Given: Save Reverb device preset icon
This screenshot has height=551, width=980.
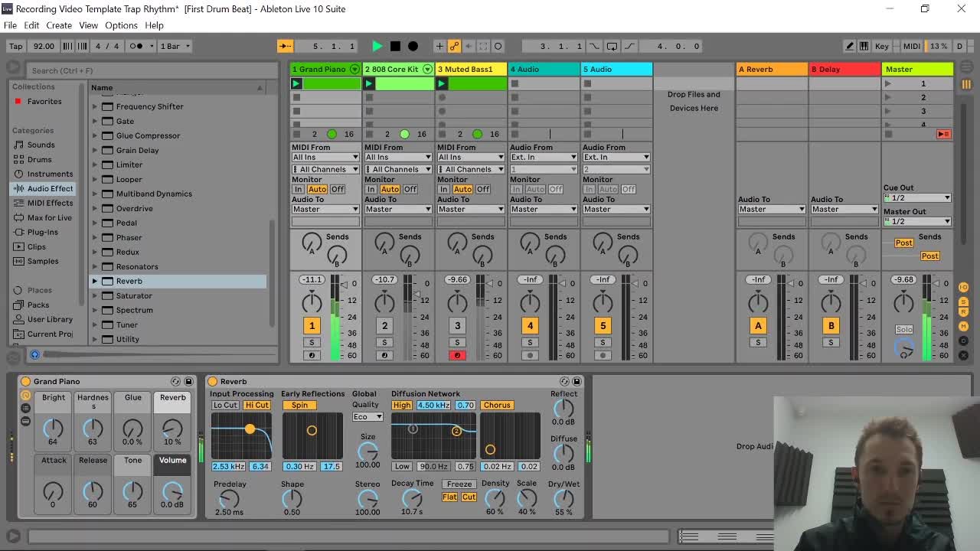Looking at the screenshot, I should (577, 381).
